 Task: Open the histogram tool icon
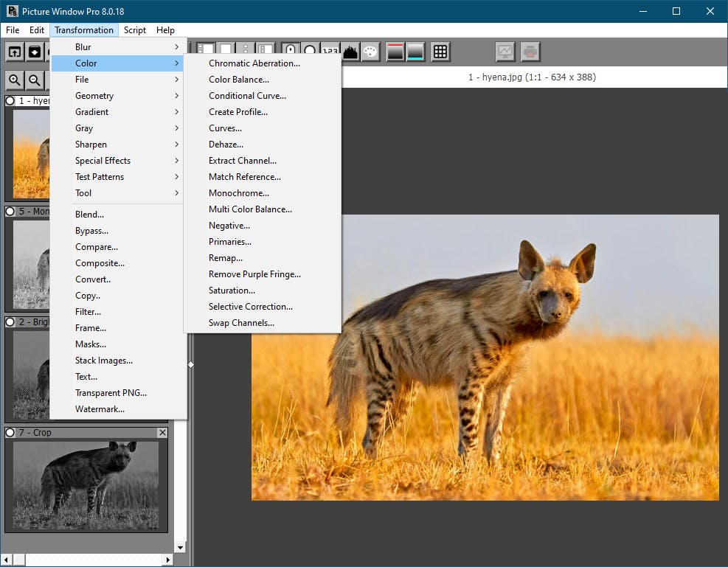pos(350,52)
